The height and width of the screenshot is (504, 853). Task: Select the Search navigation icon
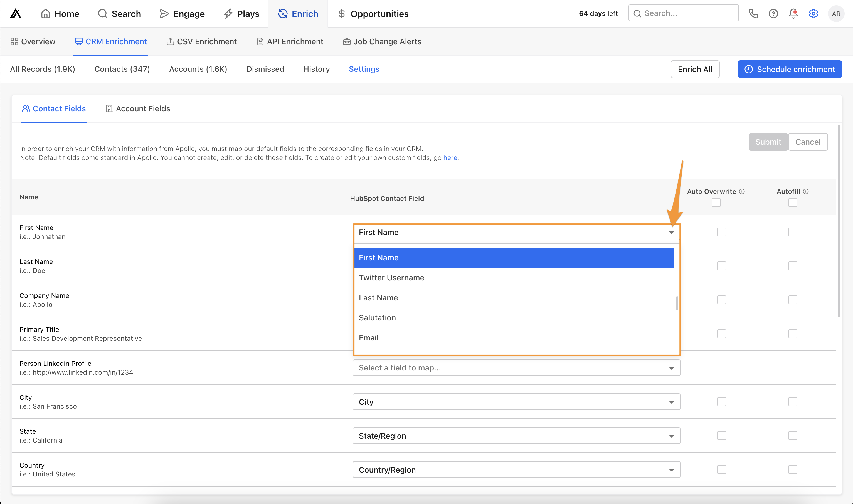tap(102, 14)
